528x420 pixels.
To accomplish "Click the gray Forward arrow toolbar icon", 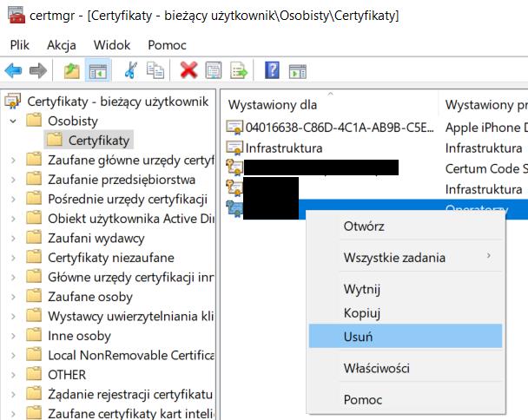I will 38,70.
